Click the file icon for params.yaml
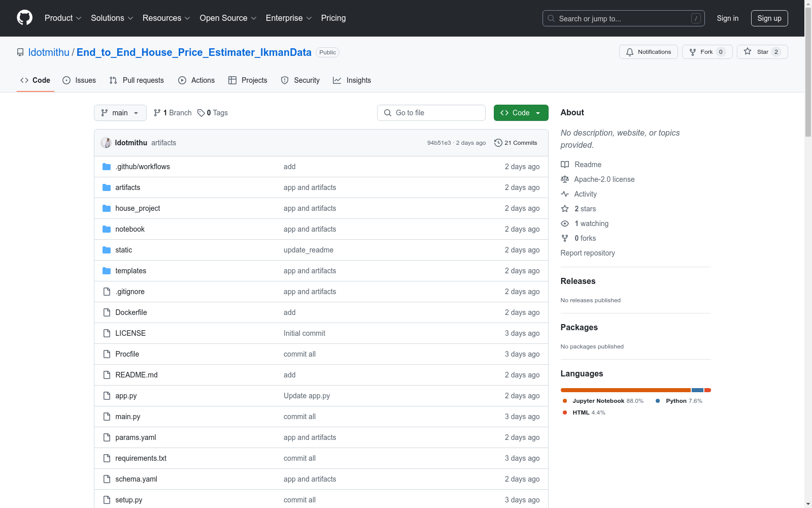This screenshot has width=812, height=508. click(x=107, y=437)
